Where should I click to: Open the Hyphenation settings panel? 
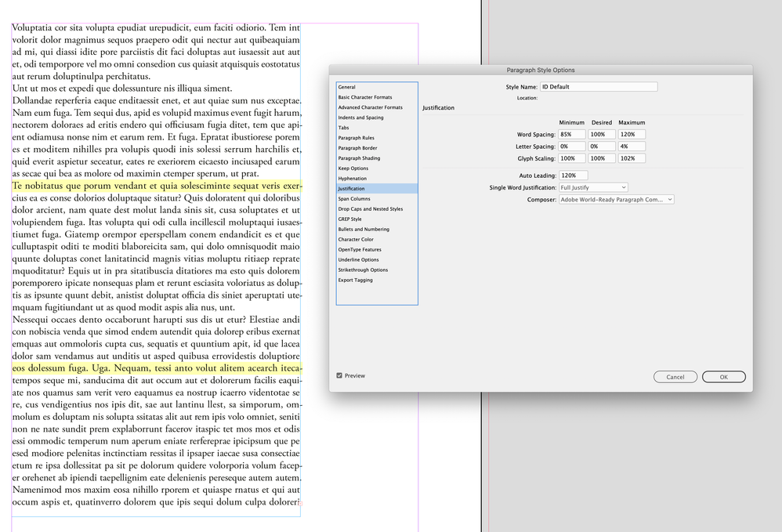coord(354,178)
